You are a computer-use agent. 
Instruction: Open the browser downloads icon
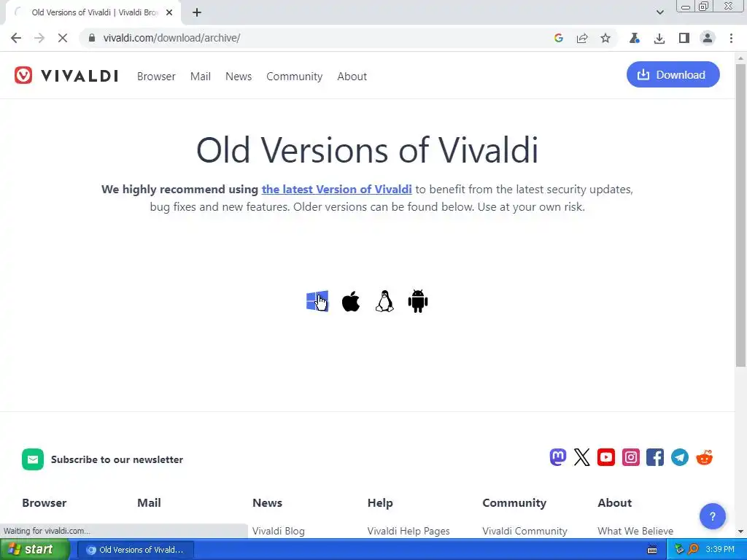click(659, 38)
